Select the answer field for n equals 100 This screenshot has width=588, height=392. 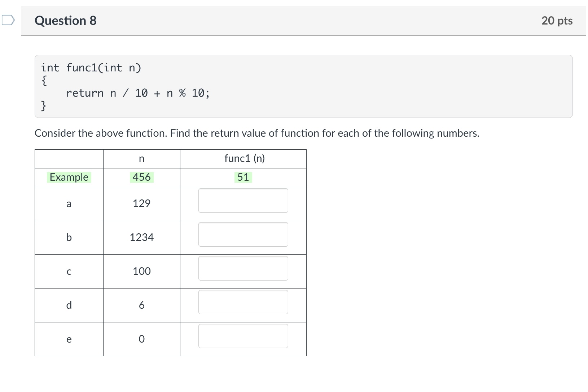pos(243,268)
